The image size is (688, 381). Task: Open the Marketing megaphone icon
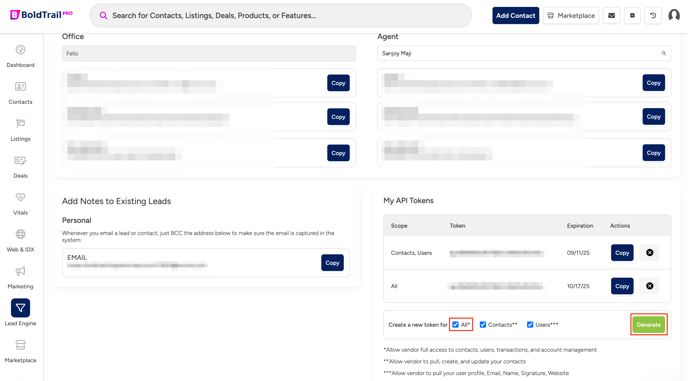coord(20,271)
